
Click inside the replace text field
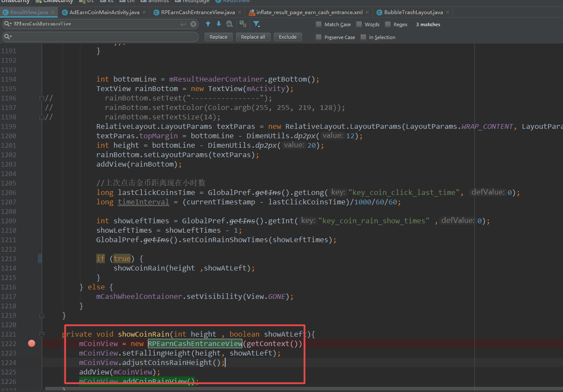(x=103, y=37)
